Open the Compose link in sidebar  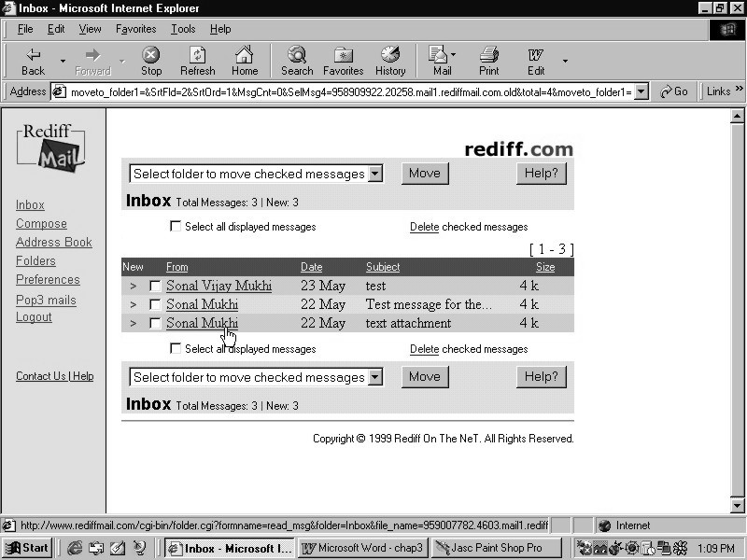tap(41, 224)
